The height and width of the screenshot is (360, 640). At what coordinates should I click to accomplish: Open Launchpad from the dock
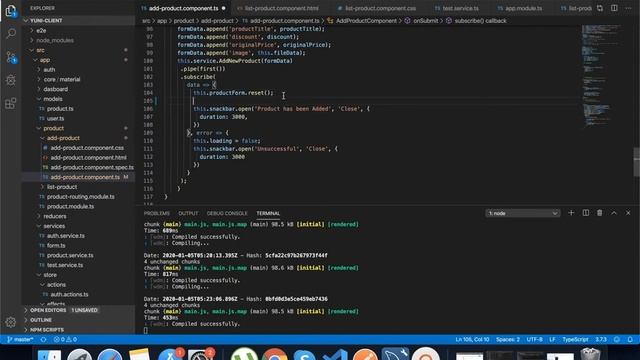80,354
